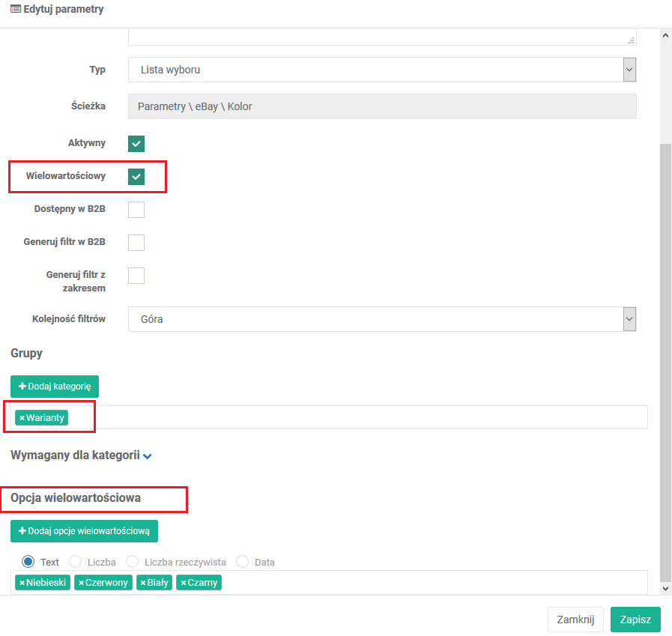The width and height of the screenshot is (672, 636).
Task: Remove the Czarny option x icon
Action: 183,583
